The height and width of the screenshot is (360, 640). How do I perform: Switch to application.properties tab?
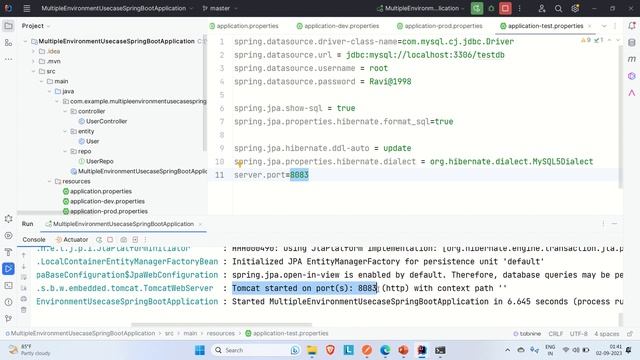coord(244,26)
